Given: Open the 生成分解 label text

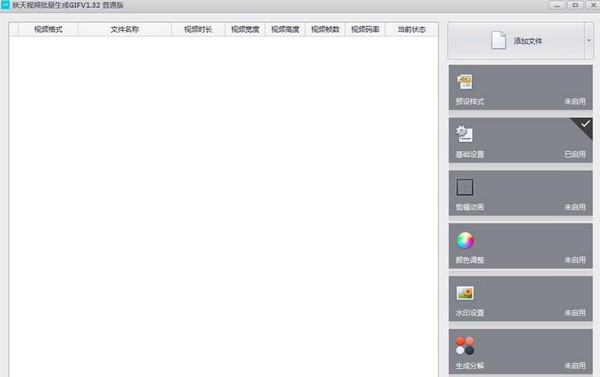Looking at the screenshot, I should point(470,366).
